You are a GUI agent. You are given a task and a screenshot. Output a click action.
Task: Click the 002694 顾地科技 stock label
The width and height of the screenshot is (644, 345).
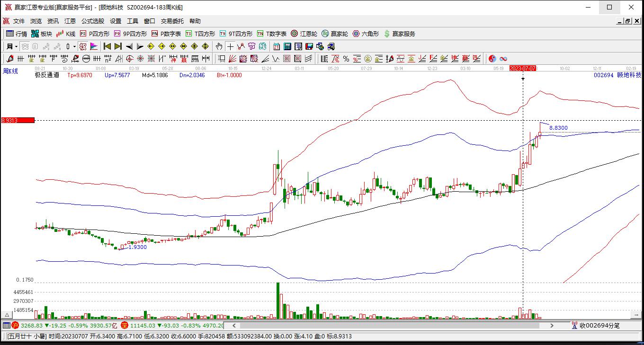pyautogui.click(x=617, y=75)
